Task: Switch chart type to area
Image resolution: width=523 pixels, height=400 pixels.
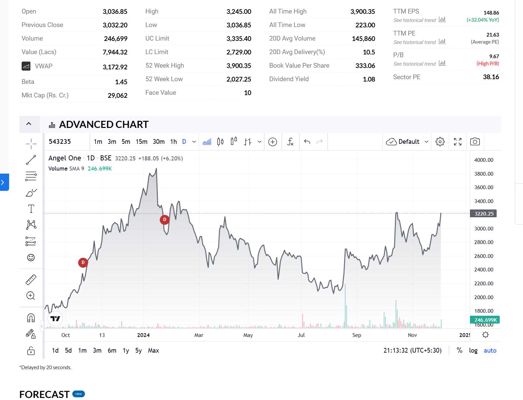Action: click(207, 142)
